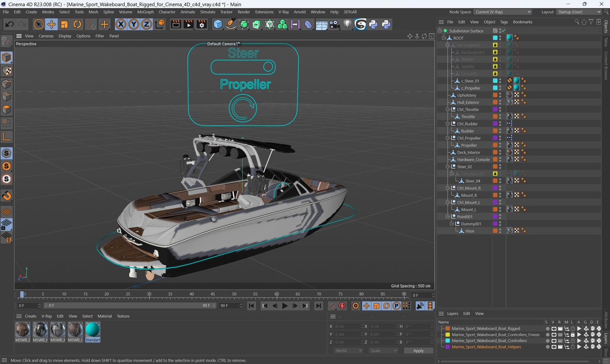Open the Extensions menu
This screenshot has width=610, height=364.
click(264, 12)
